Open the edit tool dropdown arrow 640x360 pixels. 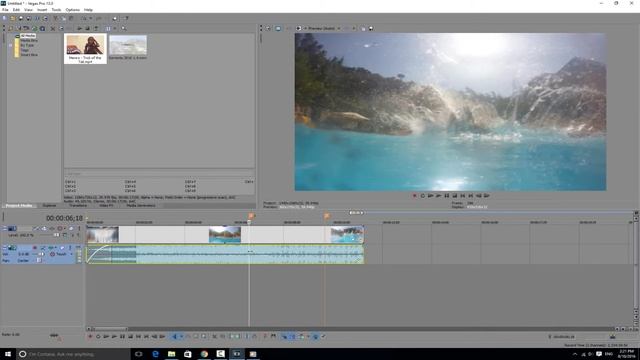tap(181, 336)
